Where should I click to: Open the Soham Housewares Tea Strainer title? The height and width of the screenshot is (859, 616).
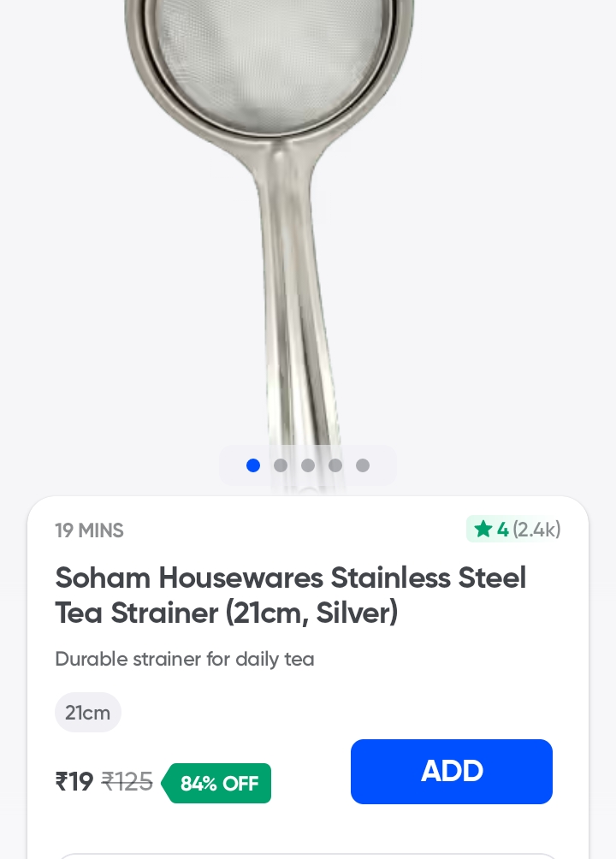(291, 595)
